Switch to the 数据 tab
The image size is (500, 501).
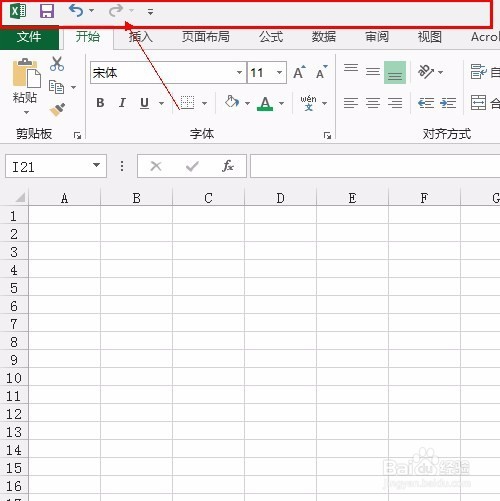[x=323, y=37]
